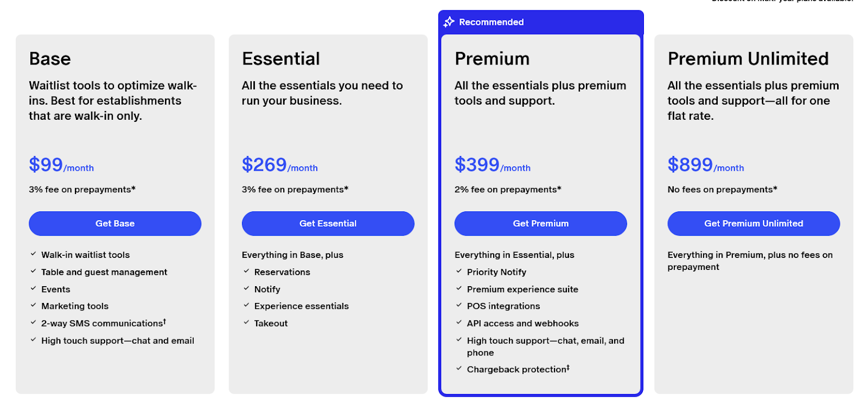
Task: Click the Recommended sparkle icon
Action: click(x=449, y=22)
